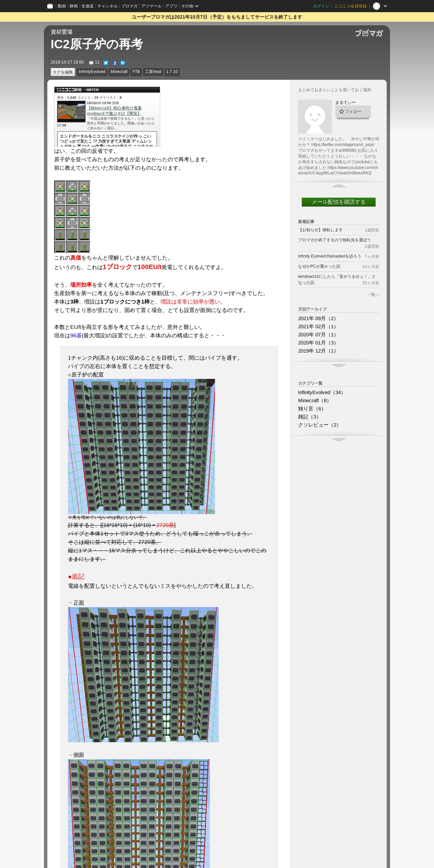Click the 資材置場 blog name

pyautogui.click(x=62, y=32)
